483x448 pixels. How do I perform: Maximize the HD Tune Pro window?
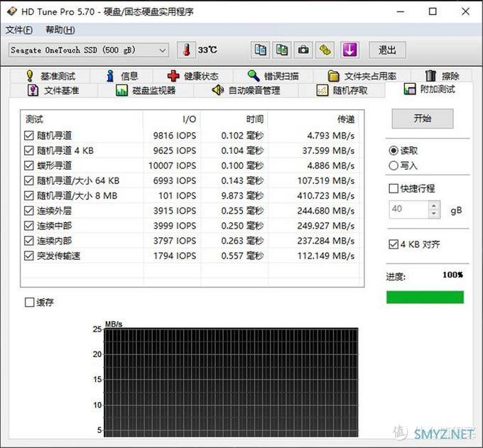tap(433, 11)
